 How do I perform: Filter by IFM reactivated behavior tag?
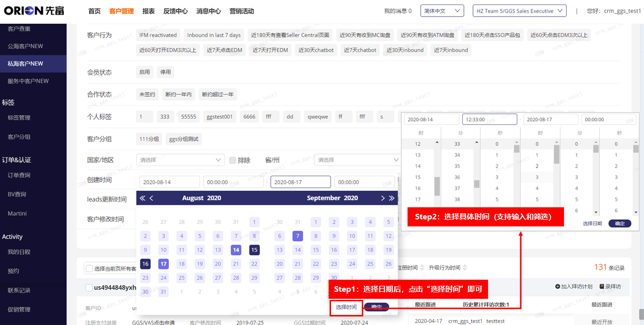click(x=158, y=35)
